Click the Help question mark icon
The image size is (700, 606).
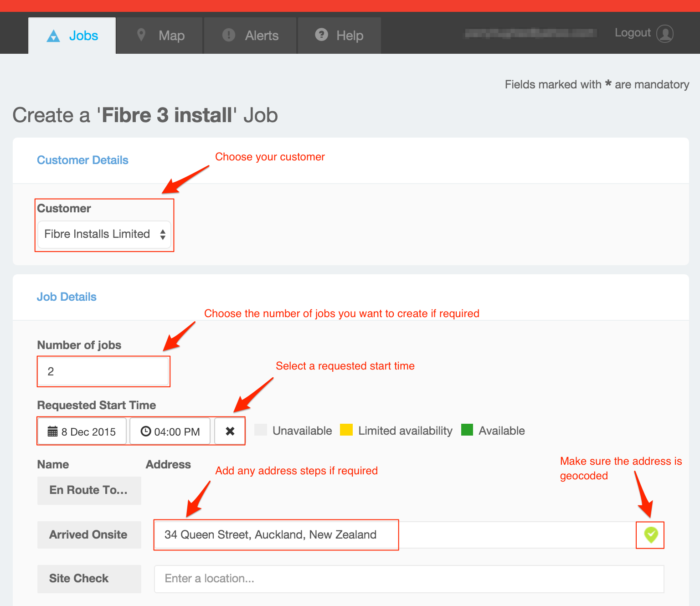(x=321, y=35)
